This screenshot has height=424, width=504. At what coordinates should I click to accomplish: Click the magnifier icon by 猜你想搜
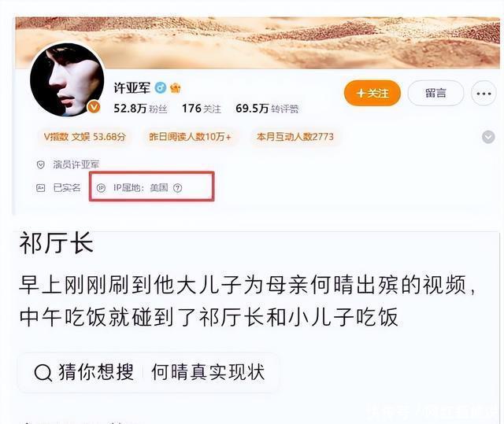[43, 372]
